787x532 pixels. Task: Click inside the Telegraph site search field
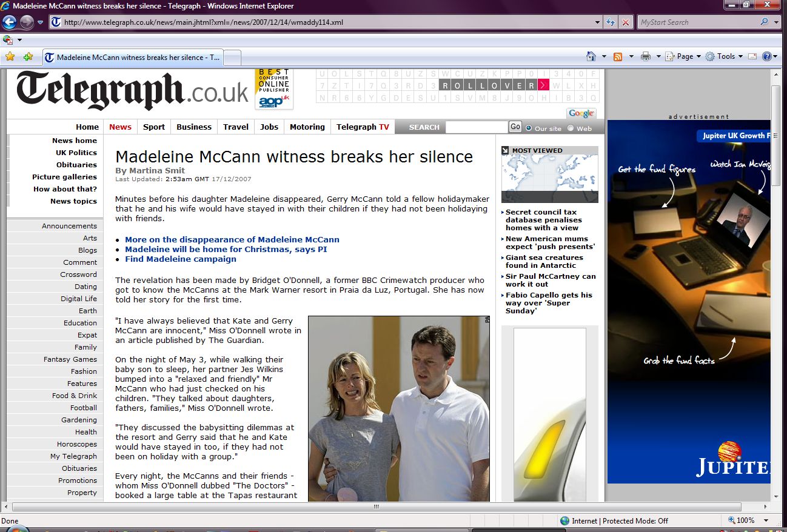(476, 127)
